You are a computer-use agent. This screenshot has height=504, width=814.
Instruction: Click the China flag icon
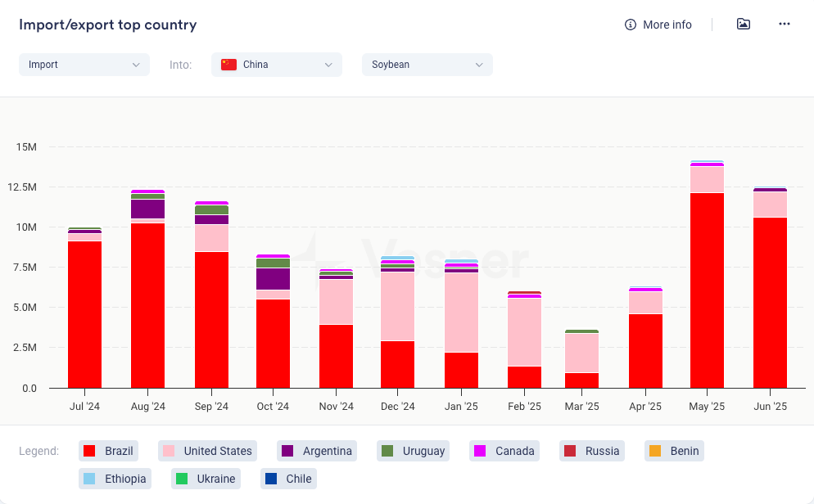[x=228, y=65]
